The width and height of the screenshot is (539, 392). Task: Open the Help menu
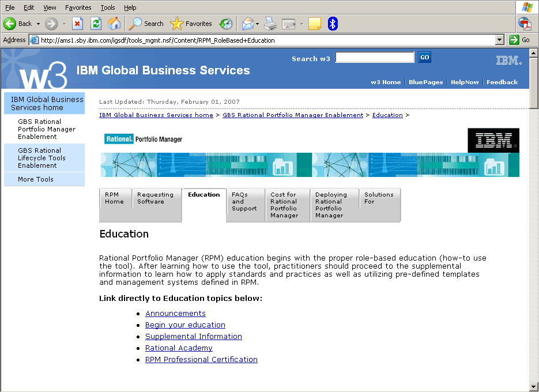coord(130,7)
